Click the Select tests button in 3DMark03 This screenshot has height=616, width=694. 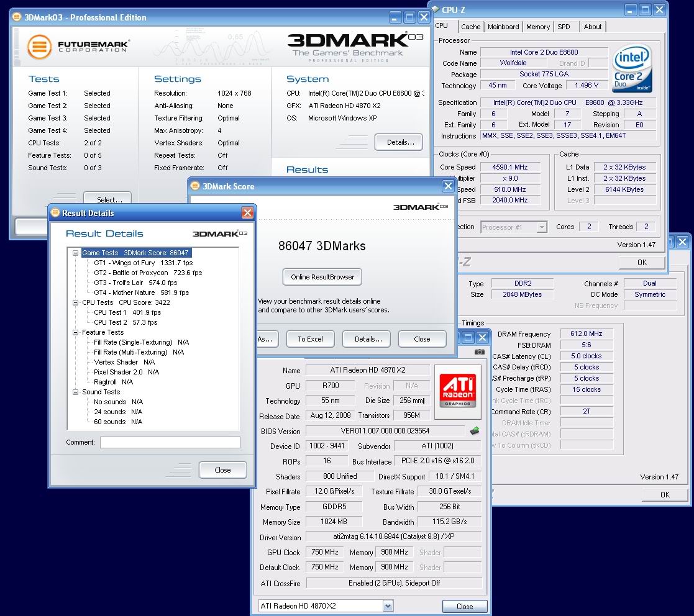coord(107,197)
